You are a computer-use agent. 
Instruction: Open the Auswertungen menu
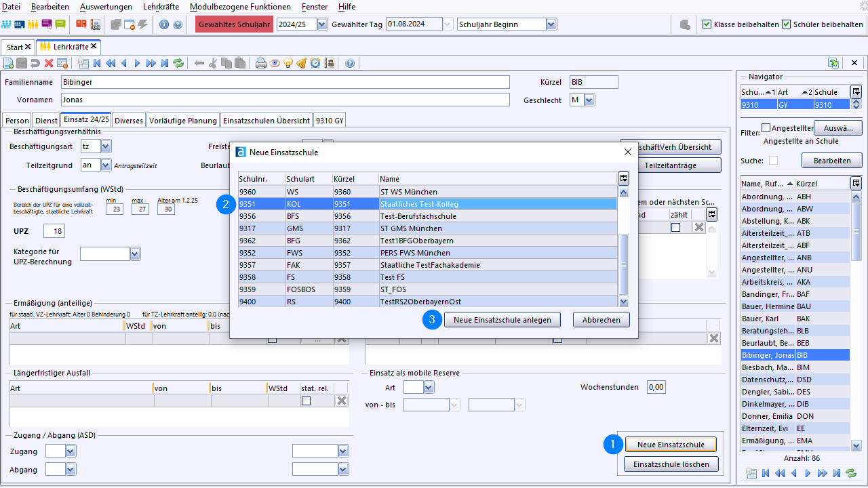click(106, 7)
